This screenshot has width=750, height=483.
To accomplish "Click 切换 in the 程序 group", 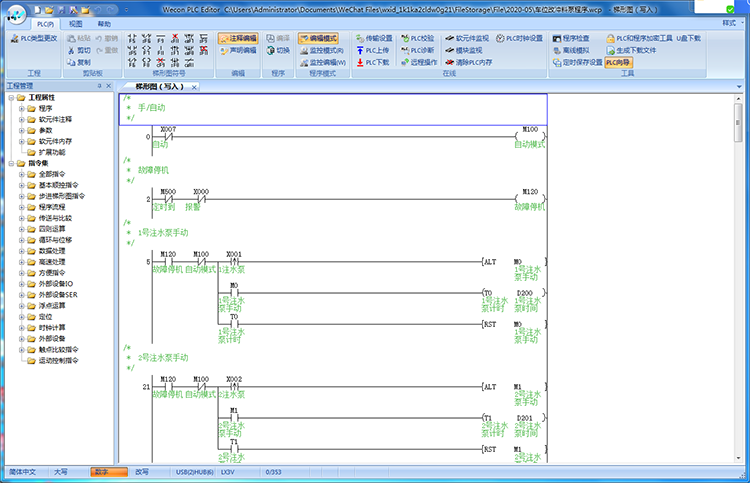I will coord(278,50).
